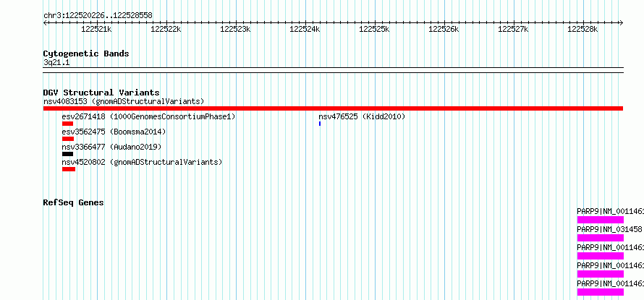Image resolution: width=644 pixels, height=300 pixels.
Task: Click the magenta bar under PARP9|NM_031458
Action: pos(600,238)
